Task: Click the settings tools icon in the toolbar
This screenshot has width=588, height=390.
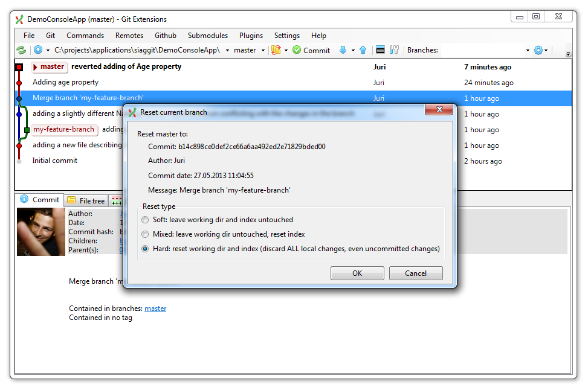Action: pyautogui.click(x=395, y=50)
